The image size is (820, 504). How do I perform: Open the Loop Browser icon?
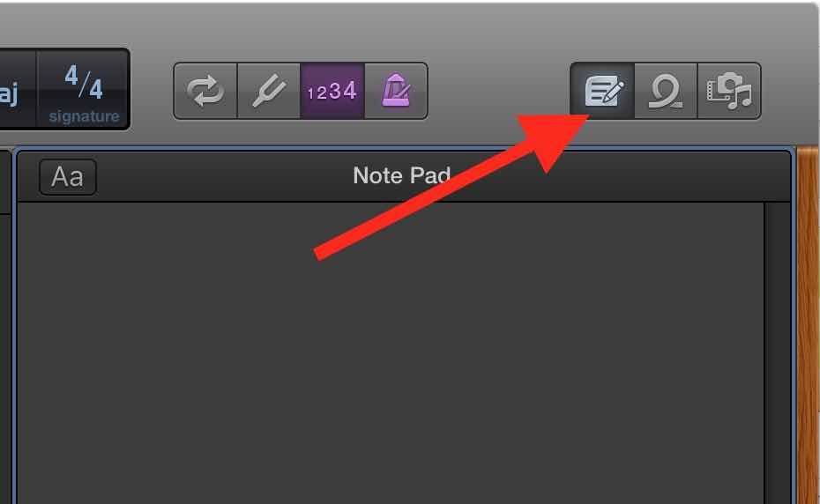tap(666, 91)
